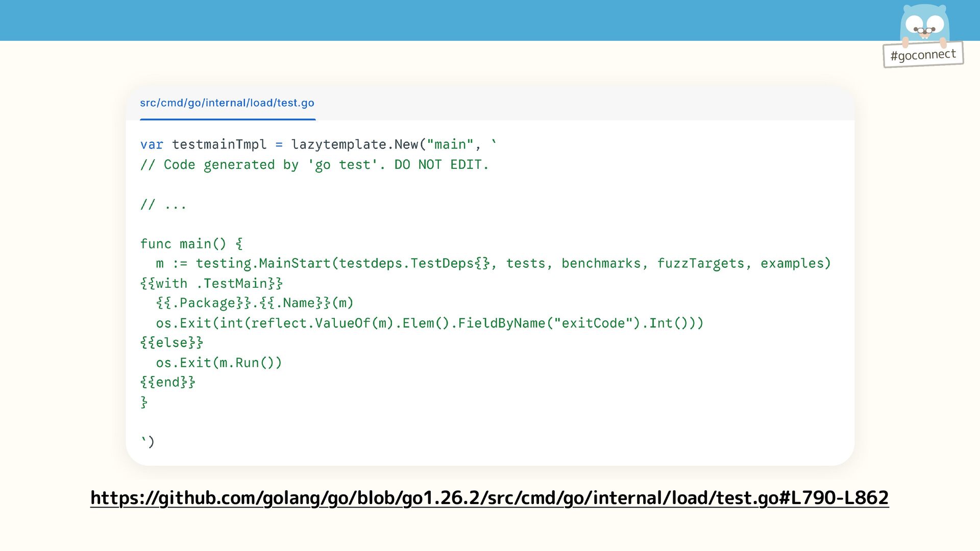
Task: Click the 'benchmarks' argument in MainStart call
Action: tap(600, 264)
